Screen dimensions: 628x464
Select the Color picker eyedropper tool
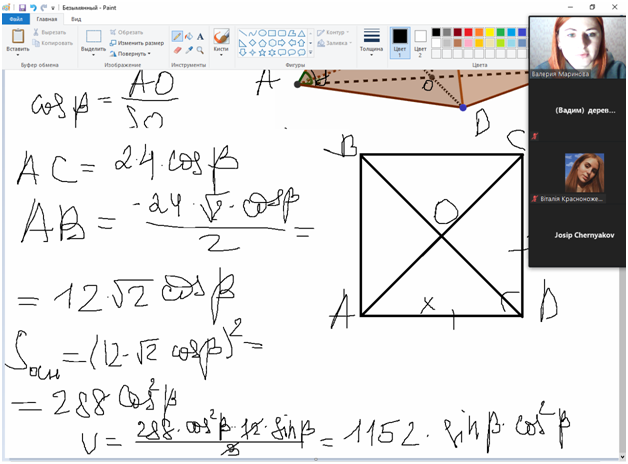click(x=189, y=49)
